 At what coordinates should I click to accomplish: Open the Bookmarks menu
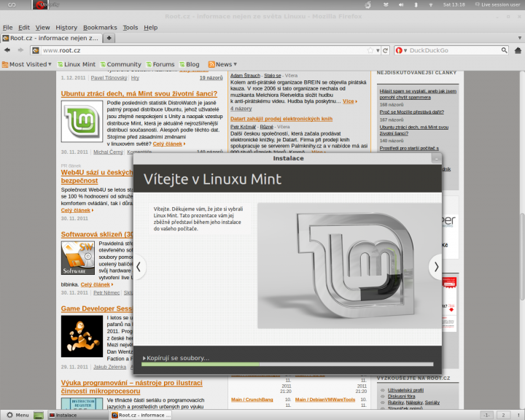100,28
